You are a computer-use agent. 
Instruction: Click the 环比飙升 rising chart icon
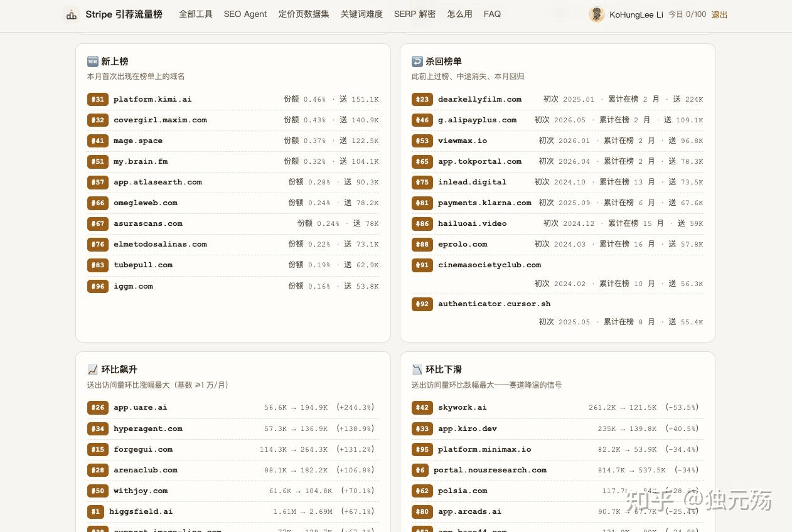(x=93, y=370)
